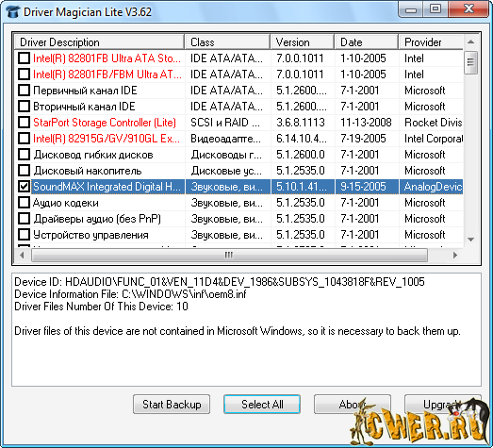Uncheck the SoundMAX Integrated Digital checkbox
This screenshot has height=448, width=493.
tap(24, 187)
